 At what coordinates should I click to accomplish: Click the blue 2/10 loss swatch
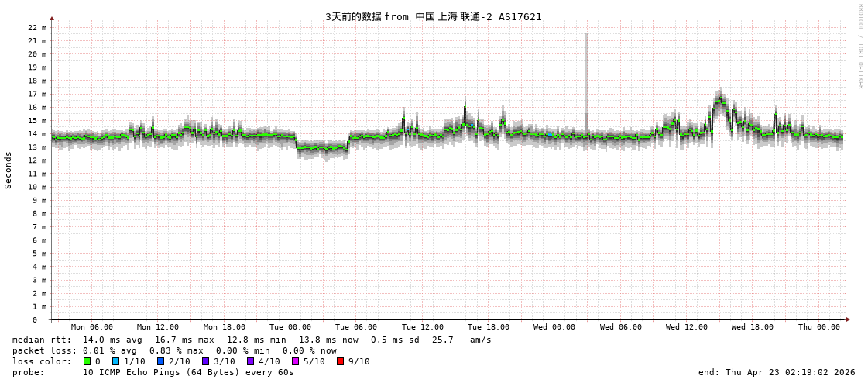[161, 361]
